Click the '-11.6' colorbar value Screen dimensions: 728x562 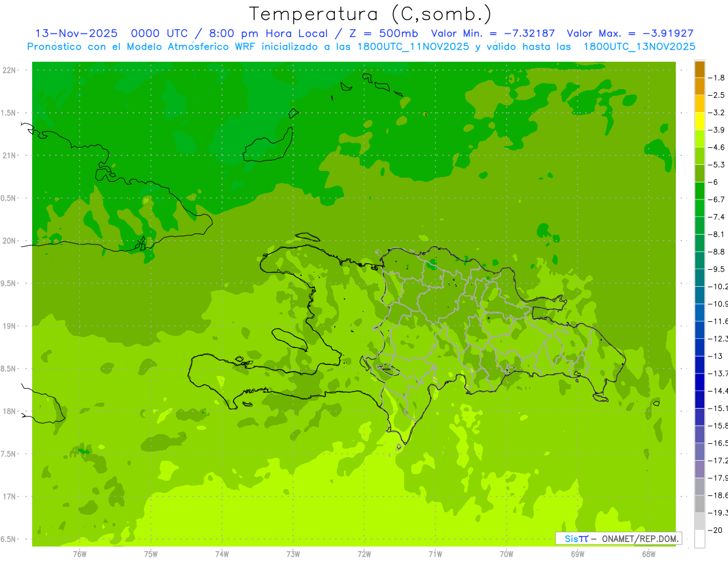tap(719, 321)
